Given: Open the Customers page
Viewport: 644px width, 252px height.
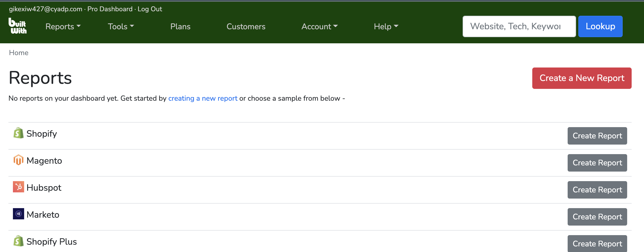Looking at the screenshot, I should (246, 26).
